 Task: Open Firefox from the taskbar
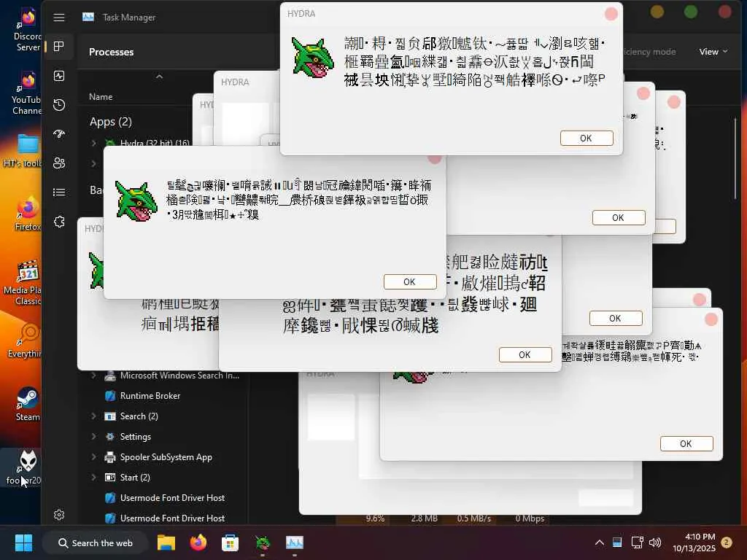point(198,542)
